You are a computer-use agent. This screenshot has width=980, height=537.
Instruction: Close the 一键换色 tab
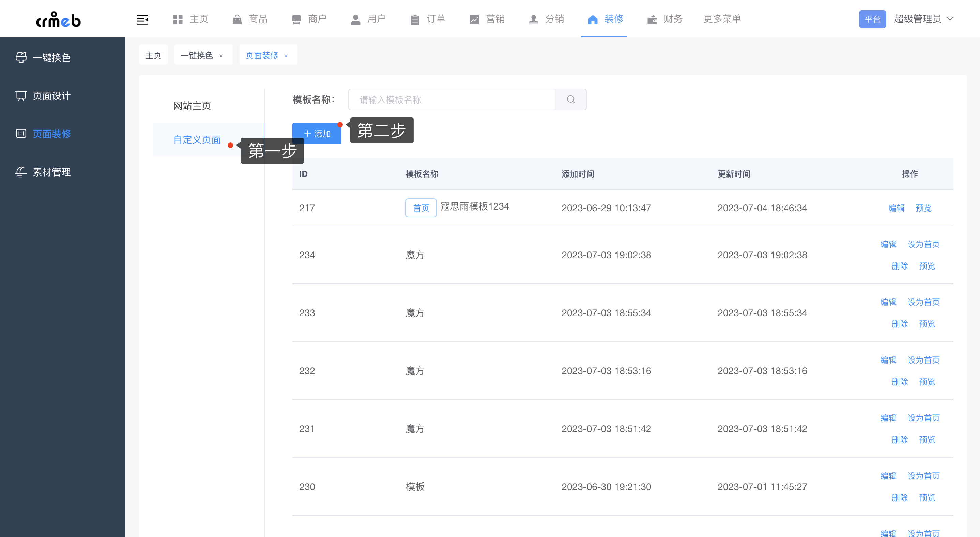click(x=221, y=56)
